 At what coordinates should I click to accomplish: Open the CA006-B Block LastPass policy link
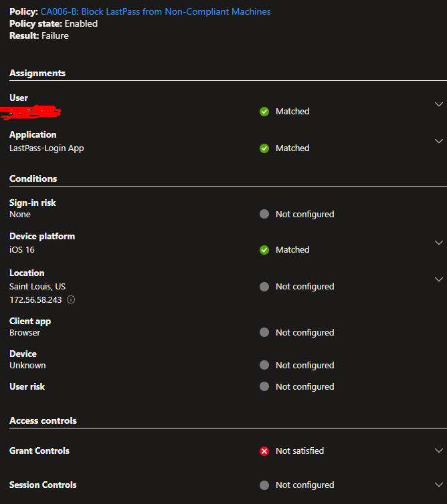click(x=155, y=11)
